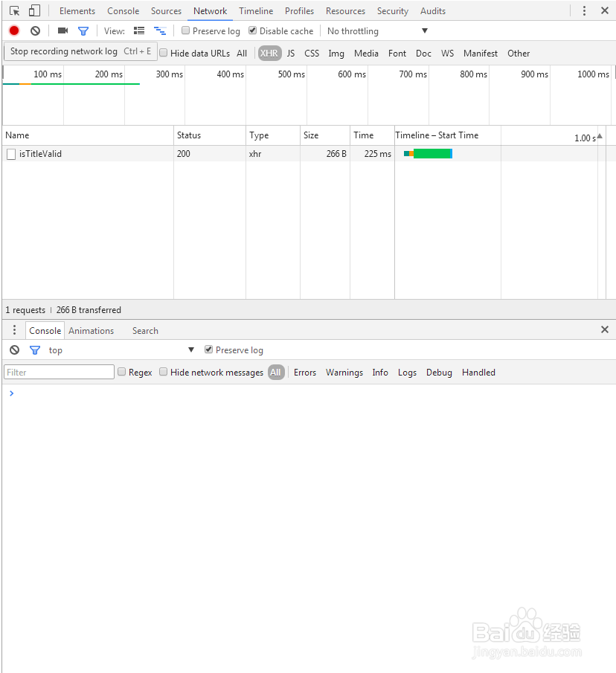
Task: Tick network Preserve log checkbox
Action: coord(185,30)
